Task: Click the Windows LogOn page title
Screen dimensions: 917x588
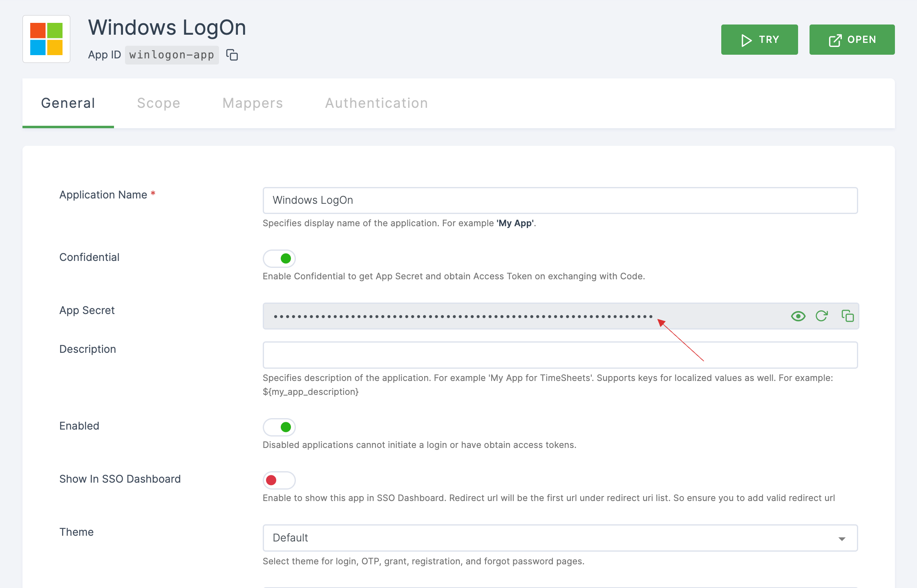Action: [x=167, y=28]
